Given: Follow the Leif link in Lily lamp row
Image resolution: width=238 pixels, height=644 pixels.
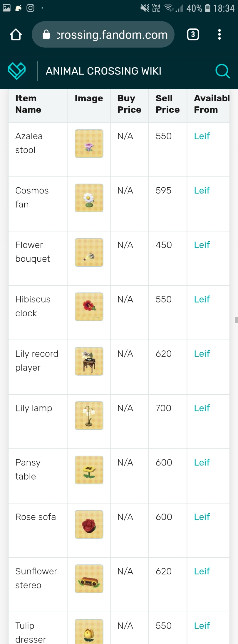Looking at the screenshot, I should pyautogui.click(x=202, y=408).
